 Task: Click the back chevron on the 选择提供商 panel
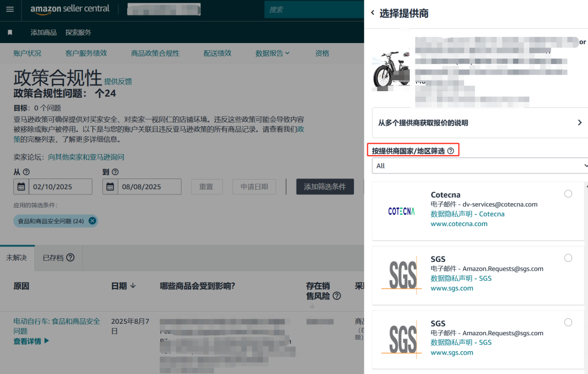pyautogui.click(x=372, y=13)
